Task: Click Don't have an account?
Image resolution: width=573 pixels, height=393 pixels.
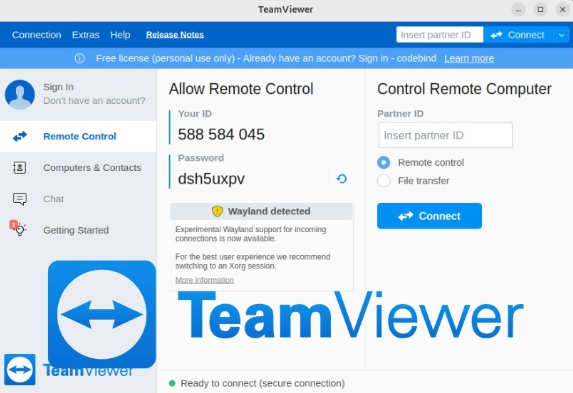Action: pyautogui.click(x=94, y=101)
